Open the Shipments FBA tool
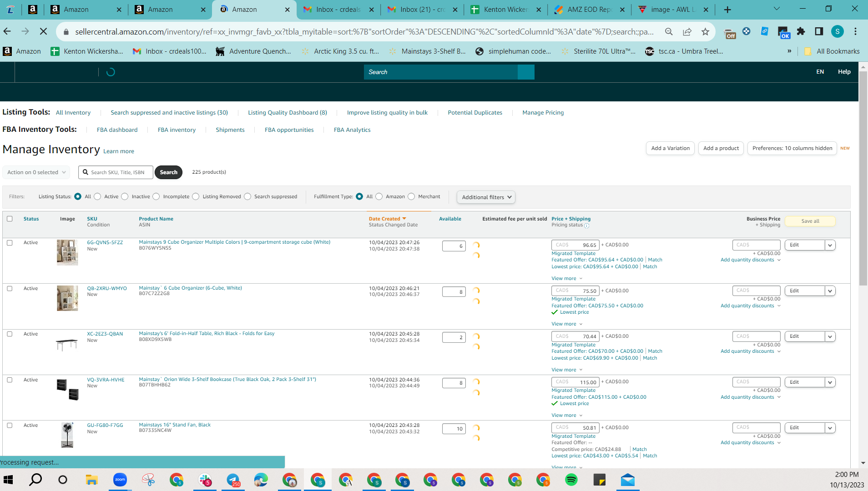This screenshot has width=868, height=491. [x=230, y=130]
